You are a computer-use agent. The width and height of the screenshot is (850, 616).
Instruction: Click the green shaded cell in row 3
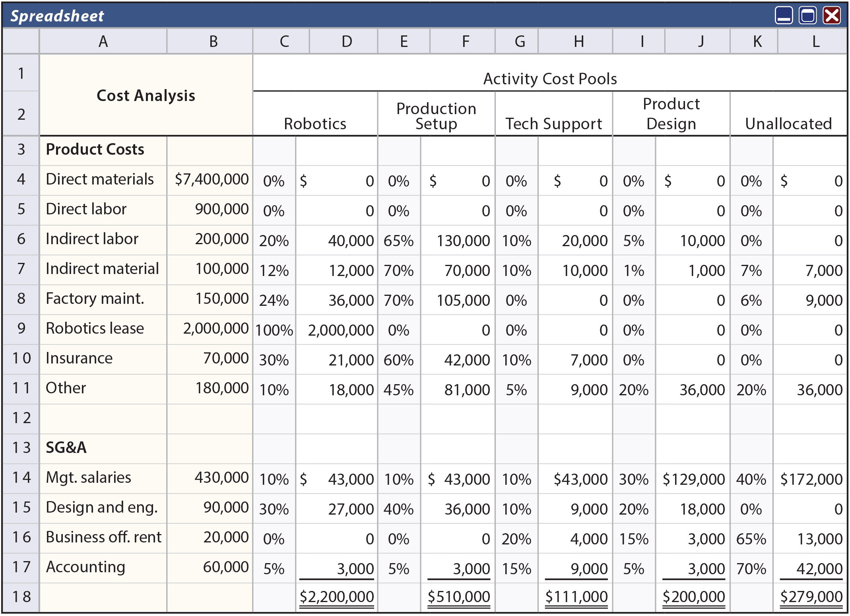point(336,150)
